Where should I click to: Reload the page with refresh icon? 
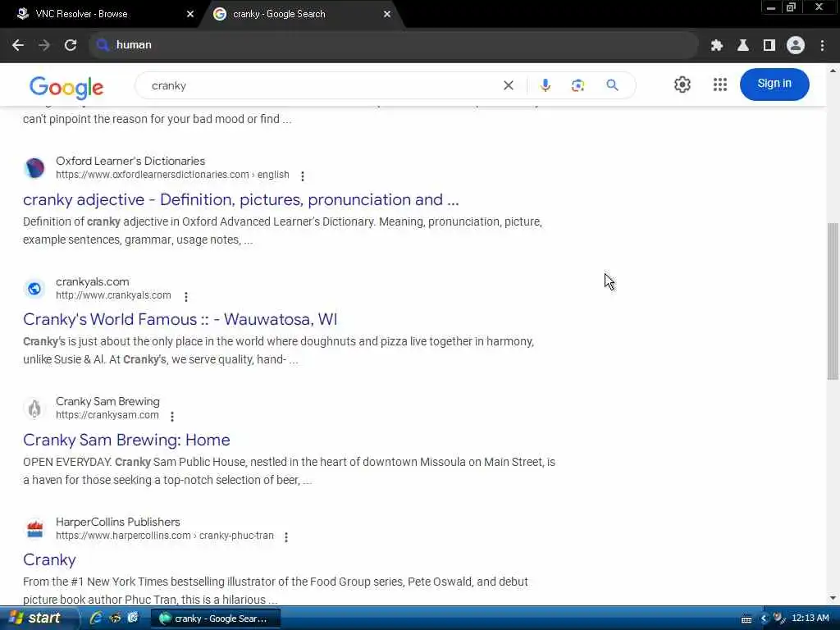71,45
